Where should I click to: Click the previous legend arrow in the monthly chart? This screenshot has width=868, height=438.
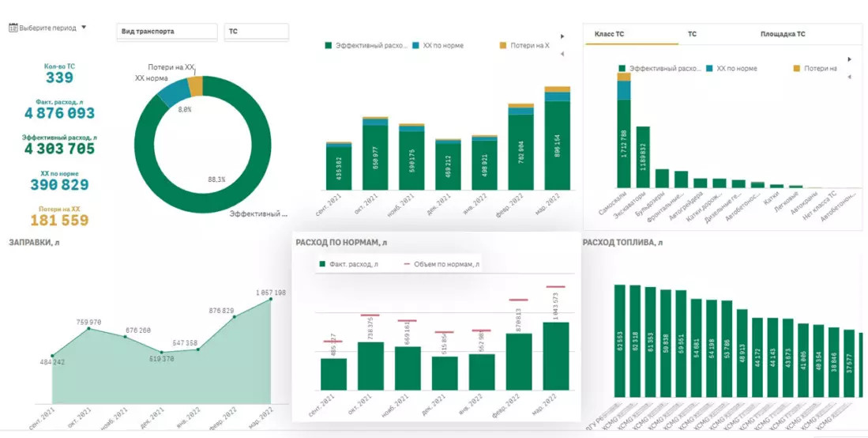562,54
